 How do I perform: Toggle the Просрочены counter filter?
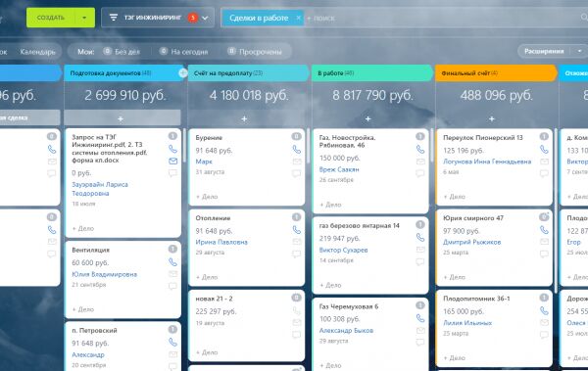click(255, 51)
